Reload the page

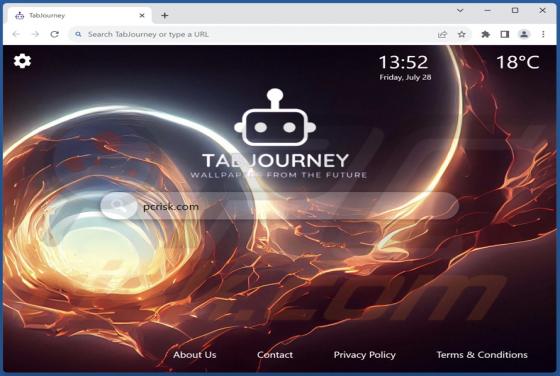click(x=54, y=34)
